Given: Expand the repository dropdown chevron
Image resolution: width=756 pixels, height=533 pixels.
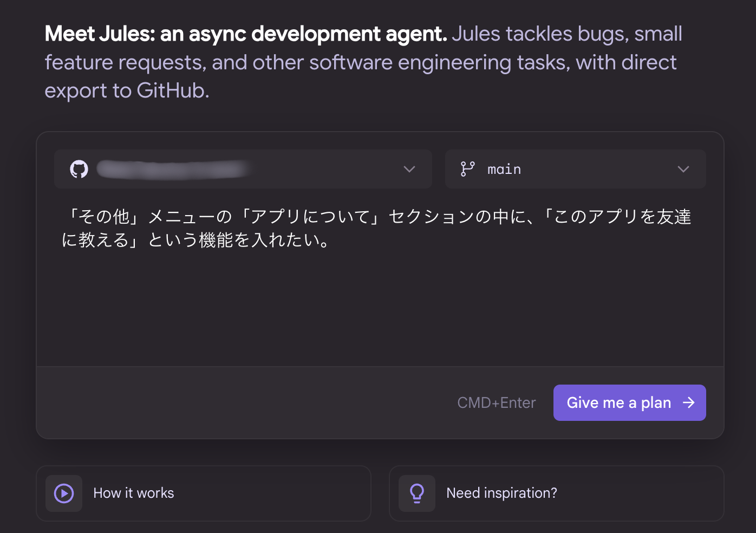Looking at the screenshot, I should 409,169.
